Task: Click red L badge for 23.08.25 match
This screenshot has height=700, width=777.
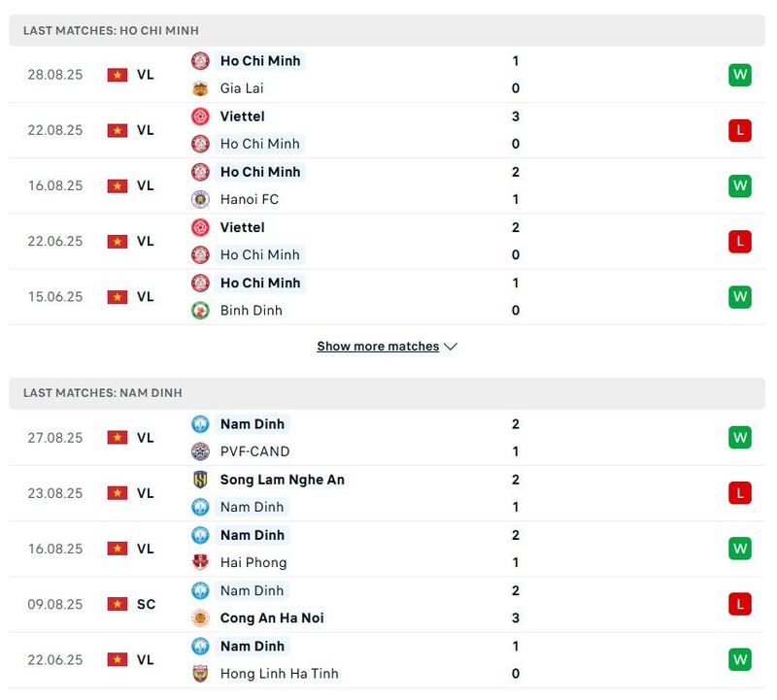Action: [x=740, y=493]
